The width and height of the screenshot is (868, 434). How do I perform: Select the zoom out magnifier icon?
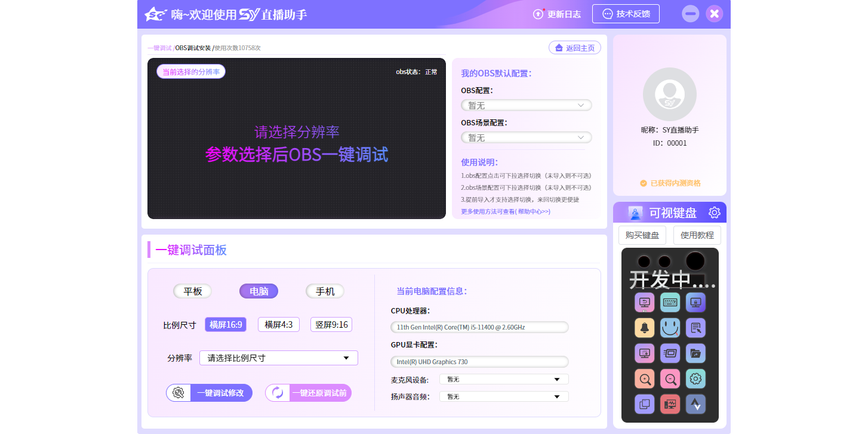click(670, 378)
